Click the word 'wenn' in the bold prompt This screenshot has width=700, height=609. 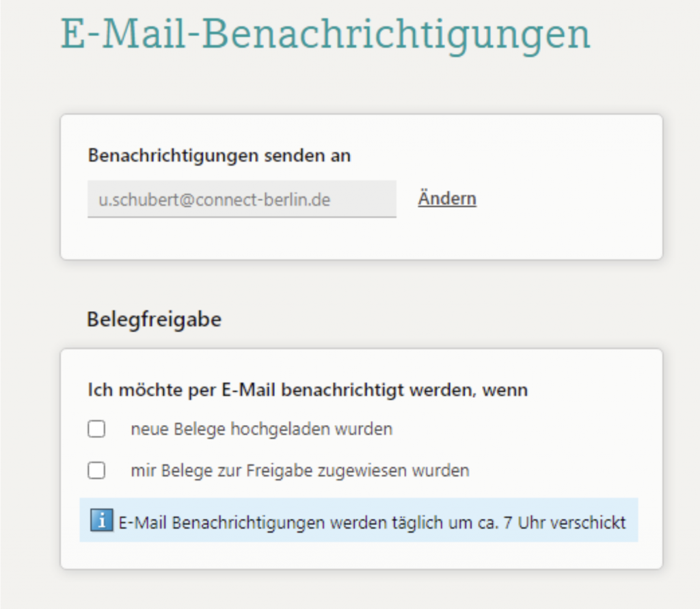[505, 390]
